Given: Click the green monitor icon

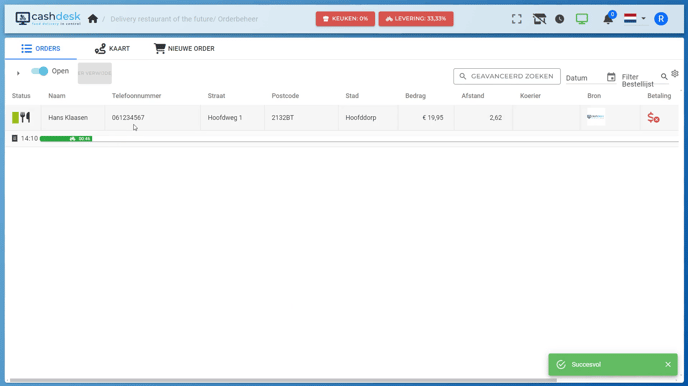Looking at the screenshot, I should coord(582,19).
